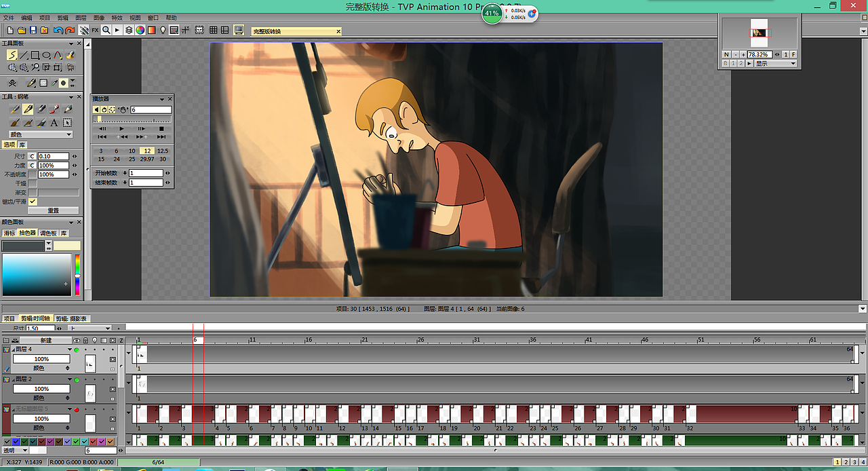Click the pale yellow B-color swatch

pyautogui.click(x=67, y=245)
